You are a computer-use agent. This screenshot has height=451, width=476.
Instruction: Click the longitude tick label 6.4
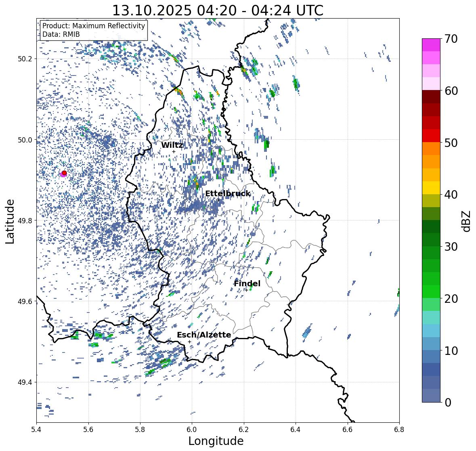[x=296, y=429]
